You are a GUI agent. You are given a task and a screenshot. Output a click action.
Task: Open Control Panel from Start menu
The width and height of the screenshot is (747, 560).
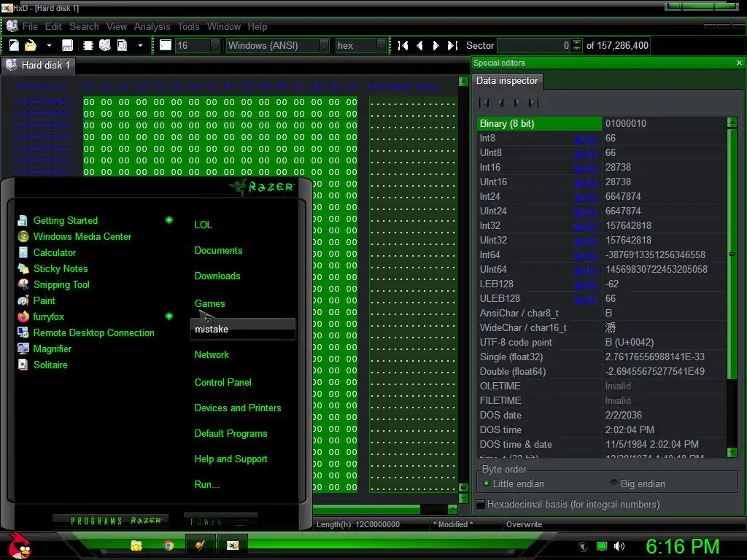coord(222,382)
